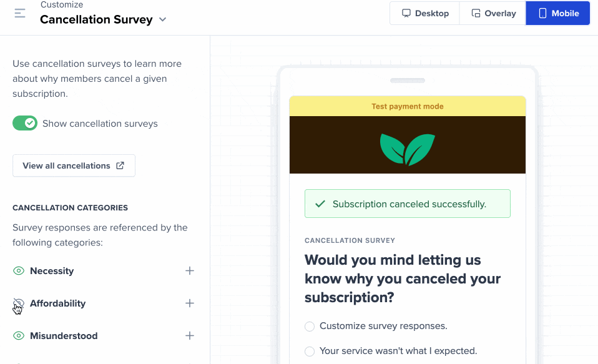Click the Necessity category label
This screenshot has height=364, width=598.
click(52, 271)
